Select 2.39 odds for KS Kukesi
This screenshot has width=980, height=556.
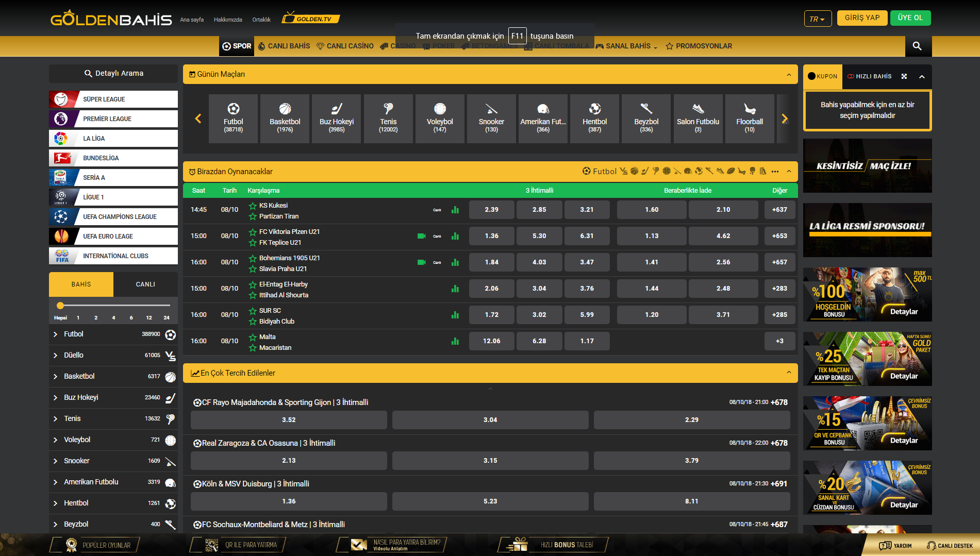tap(491, 210)
